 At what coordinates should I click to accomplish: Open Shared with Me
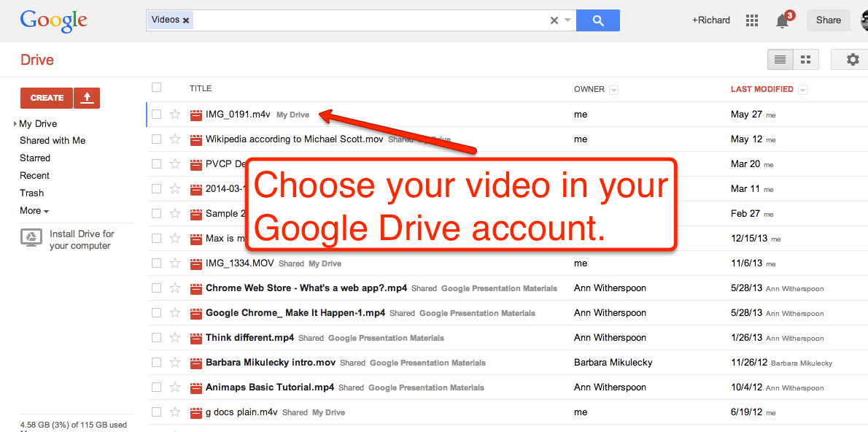(x=53, y=141)
